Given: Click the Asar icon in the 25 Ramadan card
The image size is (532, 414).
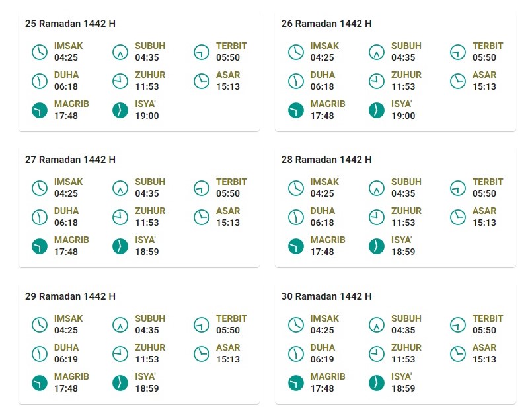Looking at the screenshot, I should [202, 81].
